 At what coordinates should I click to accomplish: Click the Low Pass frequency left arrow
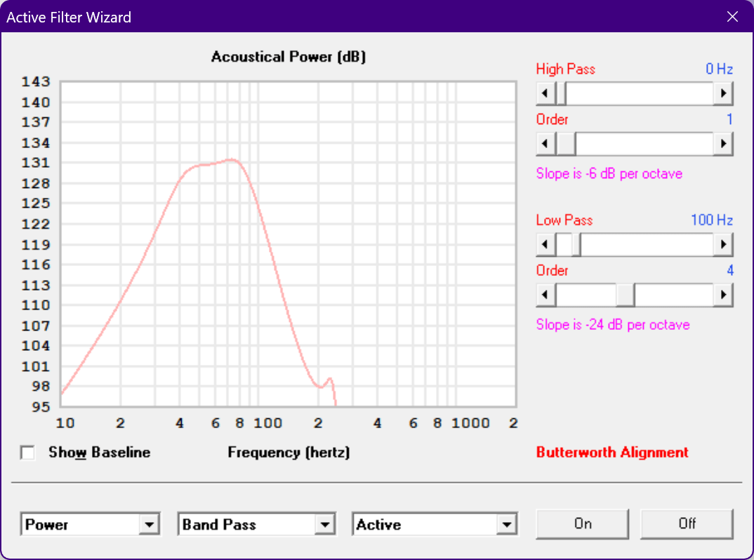[545, 245]
